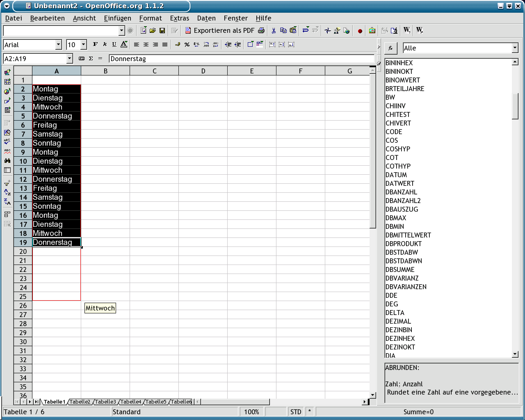Click the Save document floppy icon

pyautogui.click(x=162, y=30)
